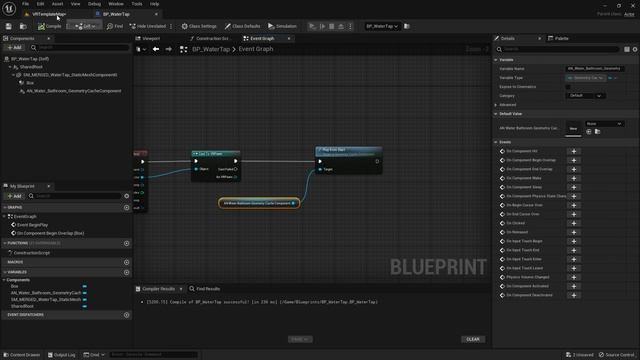Open Hide Unrelated options menu dots
The width and height of the screenshot is (640, 360).
[x=171, y=26]
